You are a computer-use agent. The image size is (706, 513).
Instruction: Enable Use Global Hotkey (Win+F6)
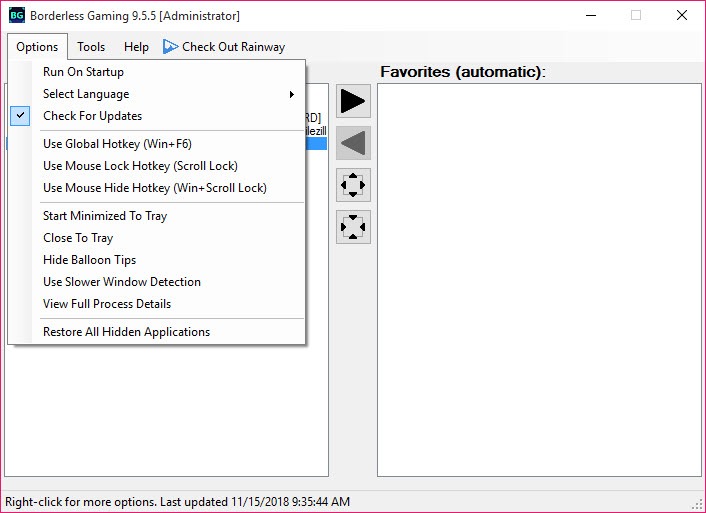pos(156,144)
